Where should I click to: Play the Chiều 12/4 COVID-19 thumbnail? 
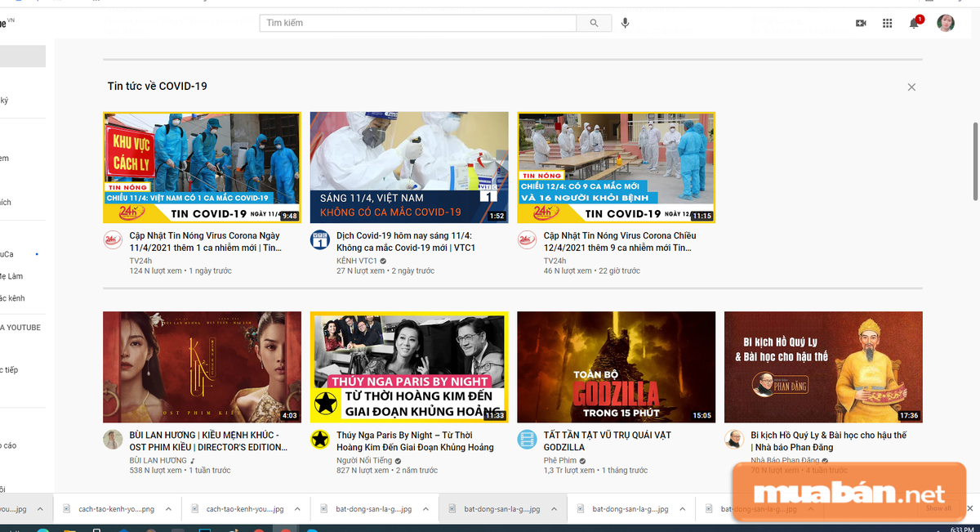tap(617, 168)
